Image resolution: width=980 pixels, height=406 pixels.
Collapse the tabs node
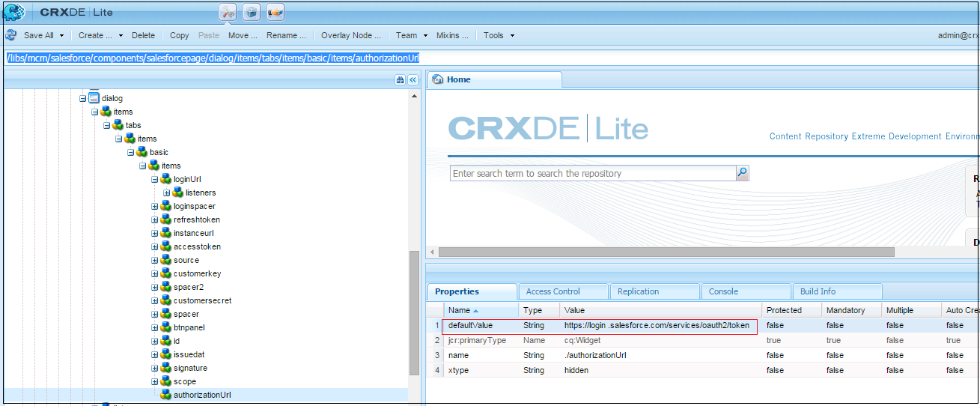pyautogui.click(x=106, y=125)
